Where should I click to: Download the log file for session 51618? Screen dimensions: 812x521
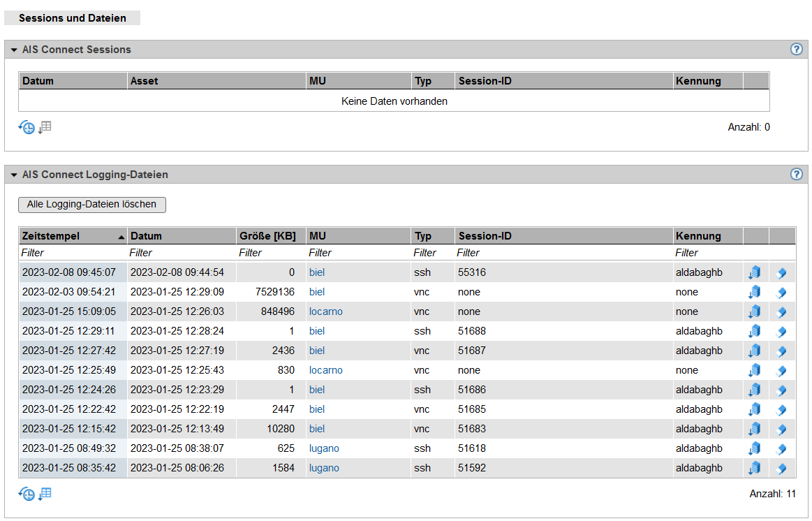754,448
